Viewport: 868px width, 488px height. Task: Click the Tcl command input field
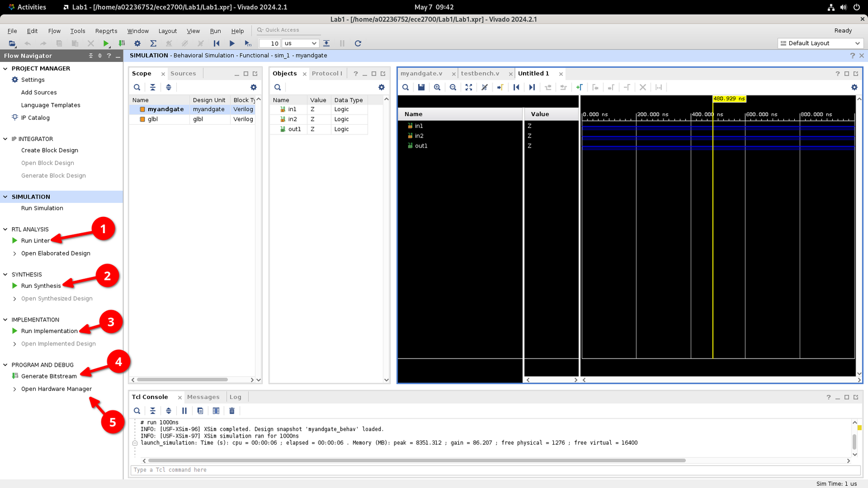(x=495, y=470)
